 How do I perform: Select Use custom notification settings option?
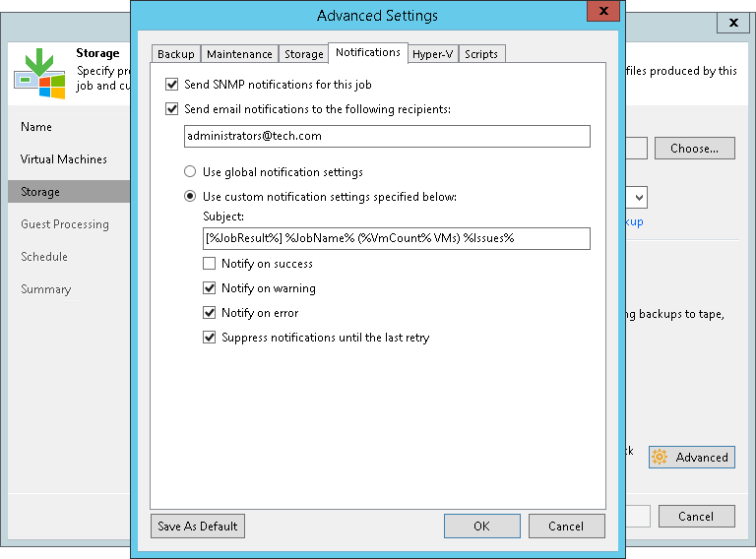(190, 196)
